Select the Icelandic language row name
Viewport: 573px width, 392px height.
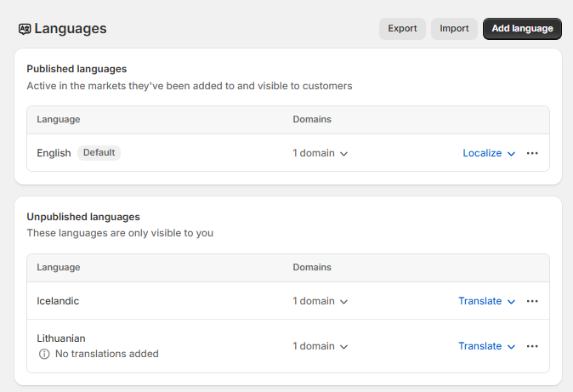click(58, 301)
